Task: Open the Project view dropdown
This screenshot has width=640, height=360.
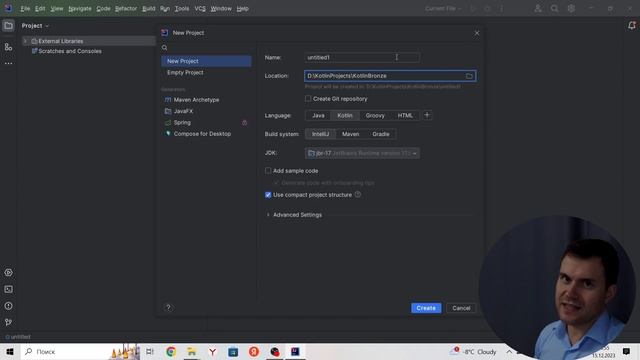Action: [x=36, y=26]
